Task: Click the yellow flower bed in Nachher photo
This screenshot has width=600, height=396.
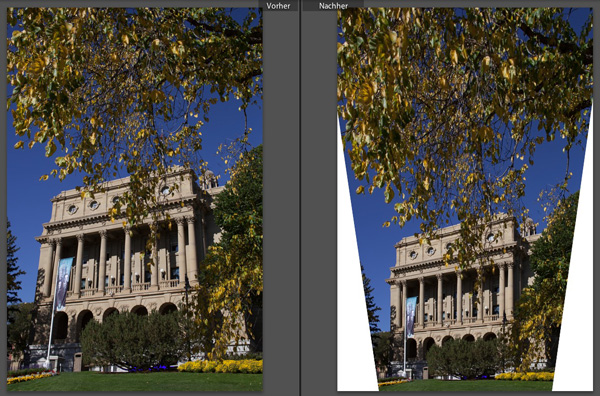Action: (523, 376)
